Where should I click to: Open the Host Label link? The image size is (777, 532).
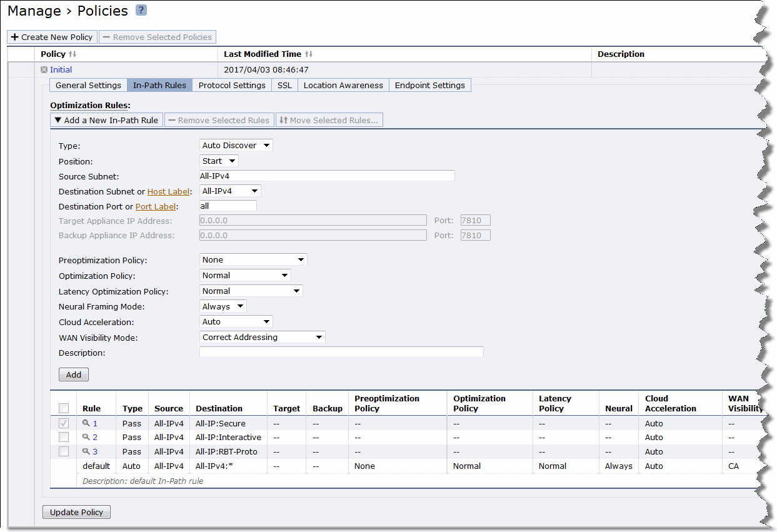click(x=168, y=191)
